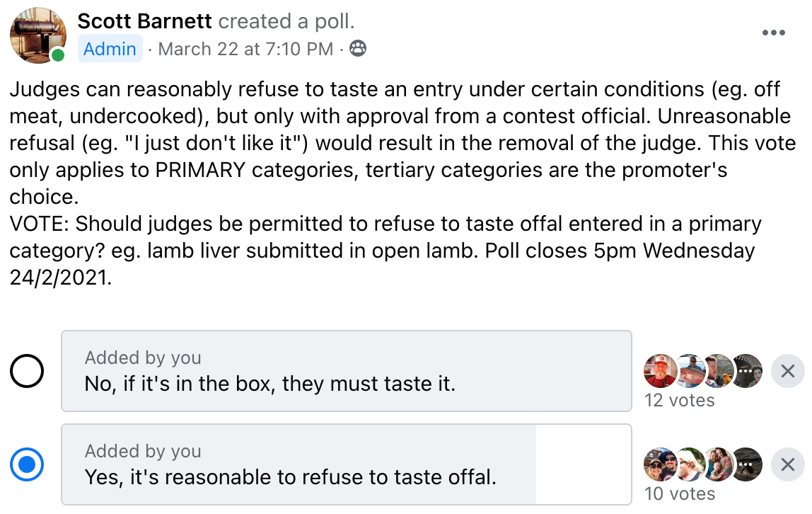The height and width of the screenshot is (514, 812).
Task: Remove the "Yes, it's reasonable" poll option
Action: click(788, 464)
